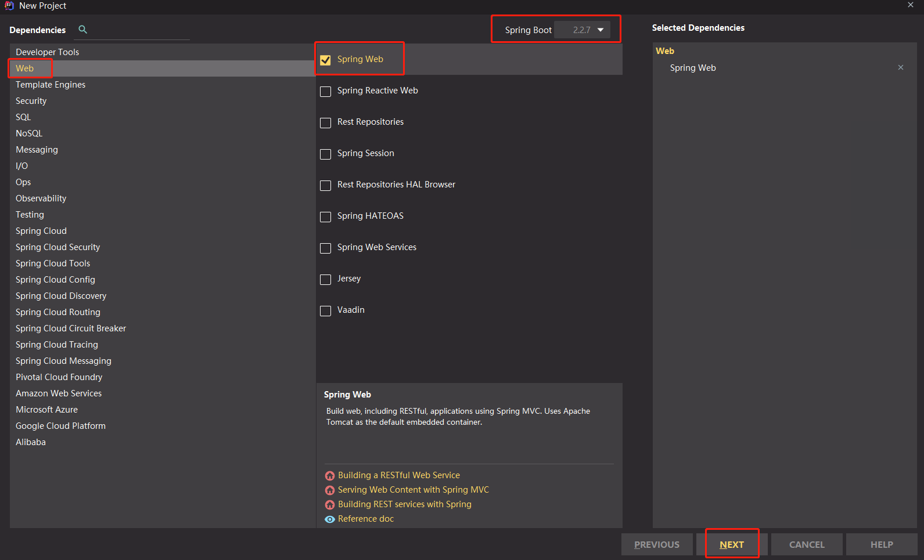Click the dependencies search magnifier icon
The height and width of the screenshot is (560, 924).
point(82,30)
